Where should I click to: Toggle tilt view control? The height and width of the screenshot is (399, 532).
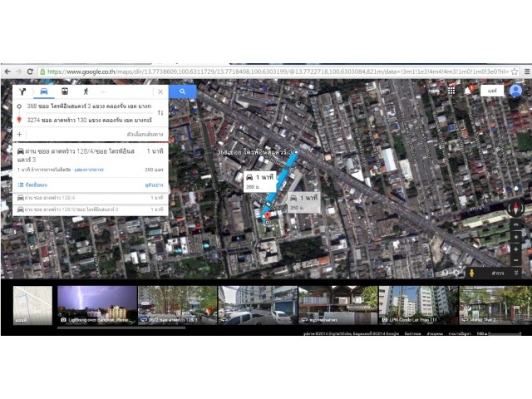[515, 224]
